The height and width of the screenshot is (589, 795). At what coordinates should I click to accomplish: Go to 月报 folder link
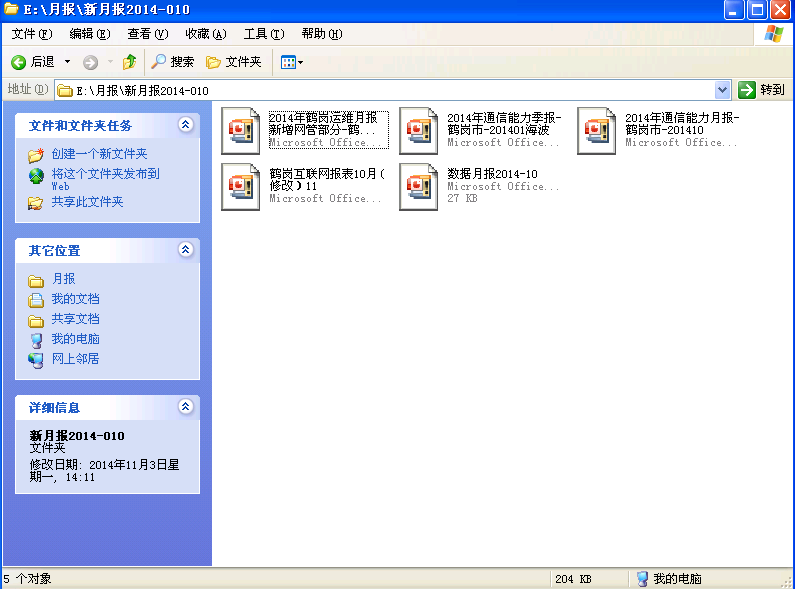63,279
